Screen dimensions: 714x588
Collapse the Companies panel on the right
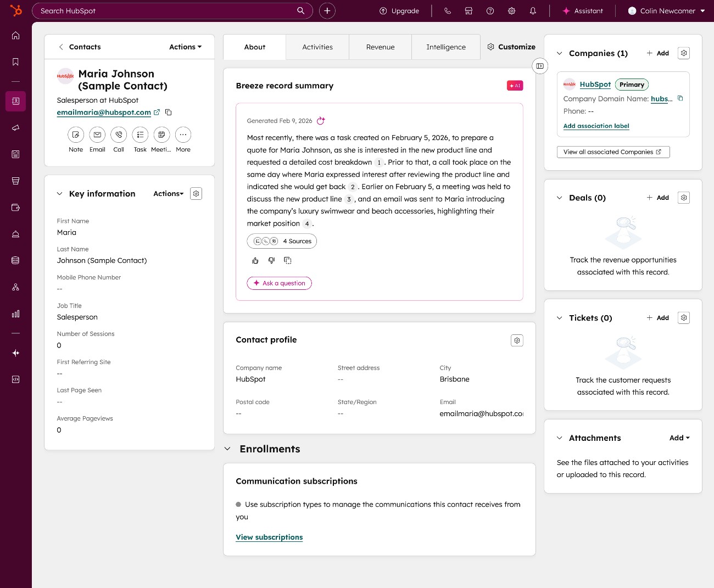coord(559,53)
